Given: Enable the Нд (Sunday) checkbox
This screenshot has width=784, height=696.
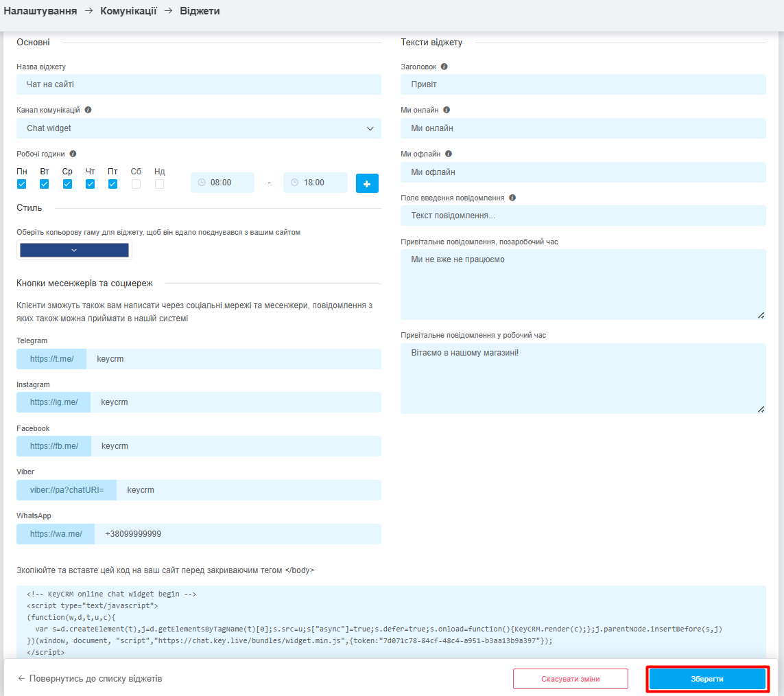Looking at the screenshot, I should pos(160,184).
